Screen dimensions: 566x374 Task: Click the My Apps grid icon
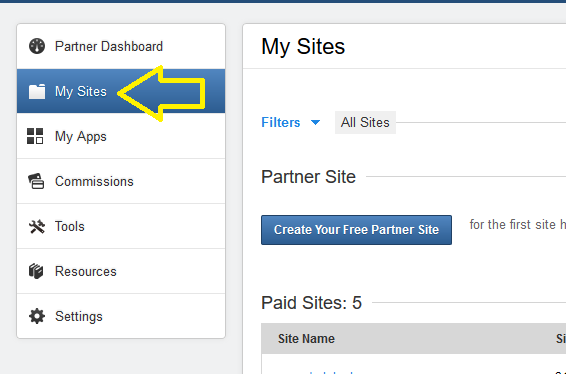pyautogui.click(x=35, y=136)
